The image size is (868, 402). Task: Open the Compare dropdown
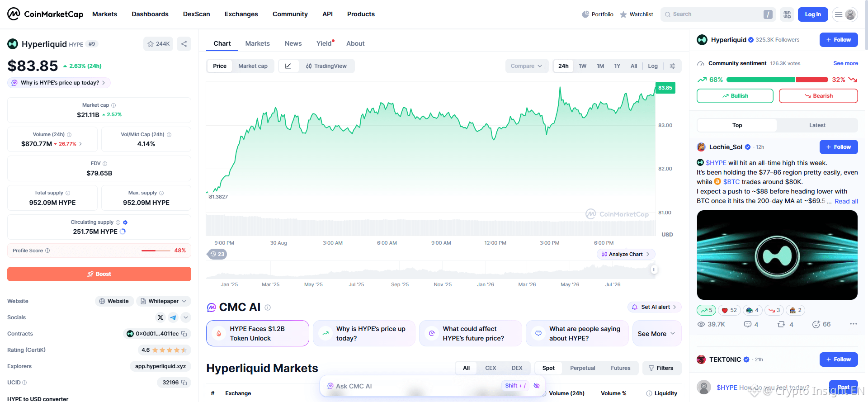click(527, 66)
